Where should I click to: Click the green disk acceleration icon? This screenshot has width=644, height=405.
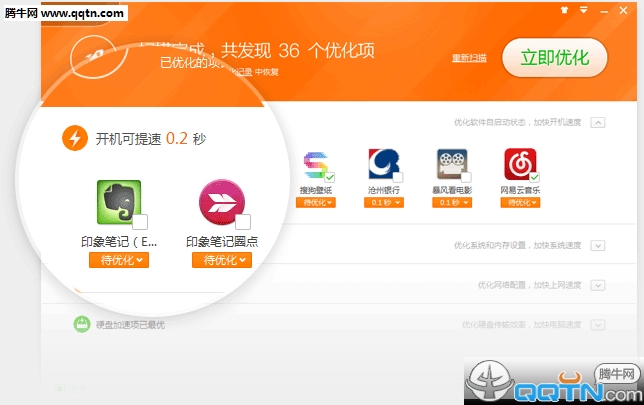(82, 324)
